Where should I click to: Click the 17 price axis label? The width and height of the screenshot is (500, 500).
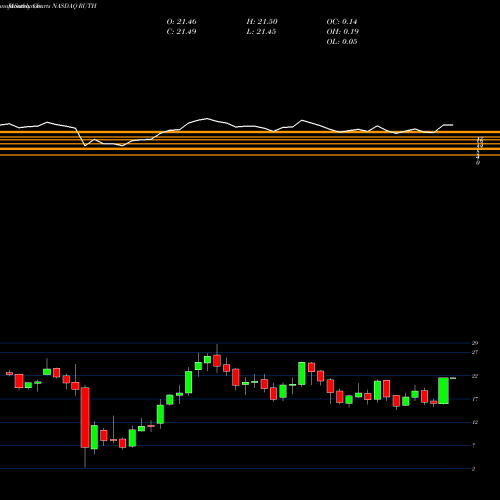click(x=475, y=399)
